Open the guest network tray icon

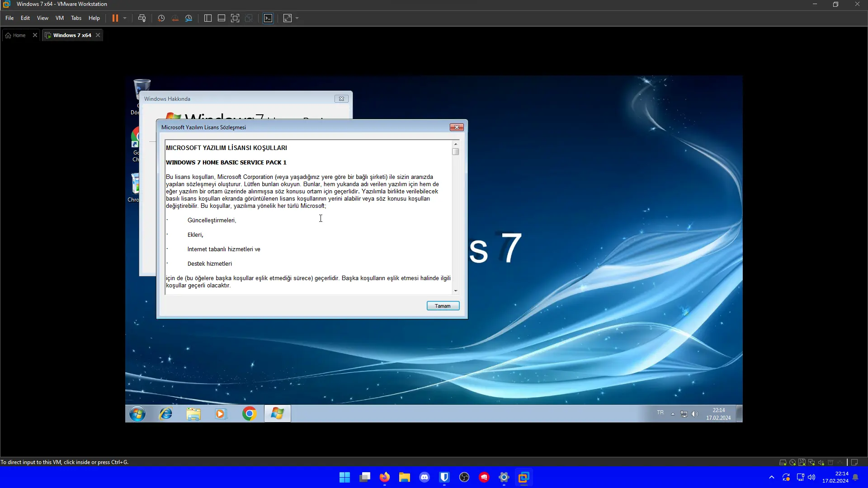pyautogui.click(x=684, y=414)
